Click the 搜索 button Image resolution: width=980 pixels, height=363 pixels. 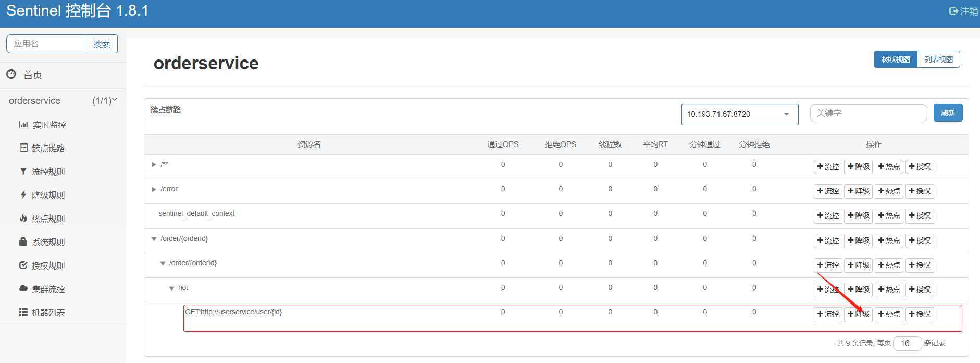point(102,44)
